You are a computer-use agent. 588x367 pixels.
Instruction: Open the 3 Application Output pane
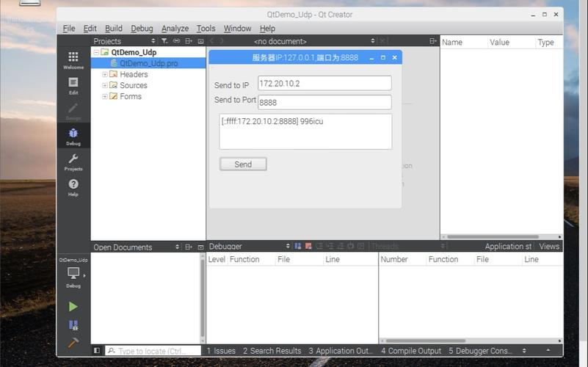(341, 351)
